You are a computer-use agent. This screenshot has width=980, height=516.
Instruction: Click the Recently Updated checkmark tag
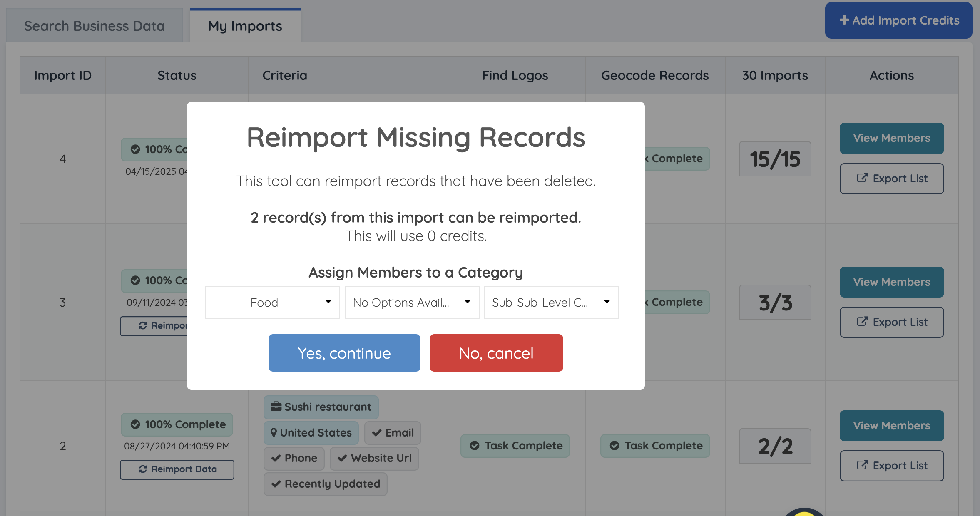[x=326, y=484]
